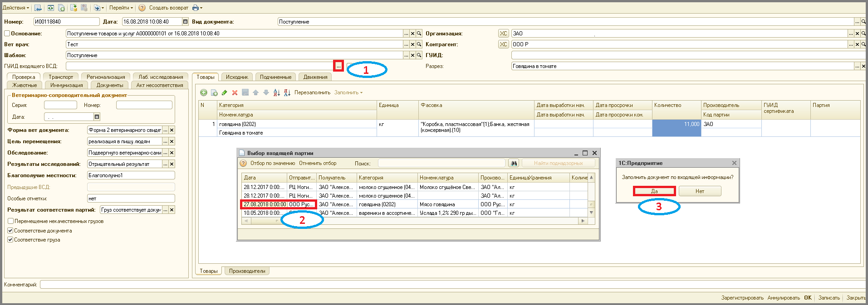The height and width of the screenshot is (305, 868).
Task: Clear the Организация field with its X icon
Action: (x=857, y=34)
